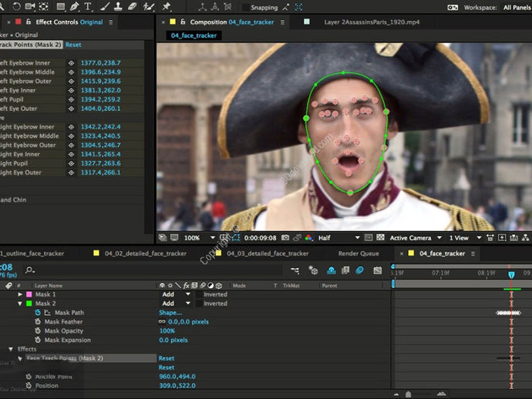Click the green Mask 2 color swatch
The image size is (532, 399).
[x=29, y=303]
